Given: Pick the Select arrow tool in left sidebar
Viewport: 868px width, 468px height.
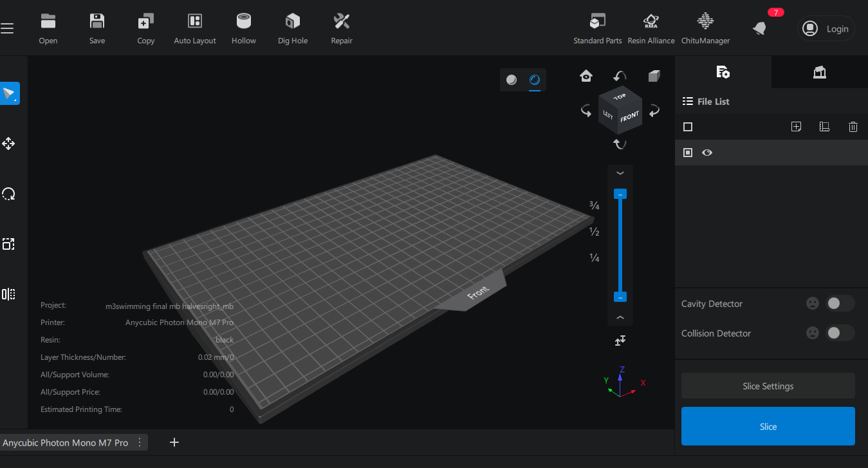Looking at the screenshot, I should pos(10,93).
